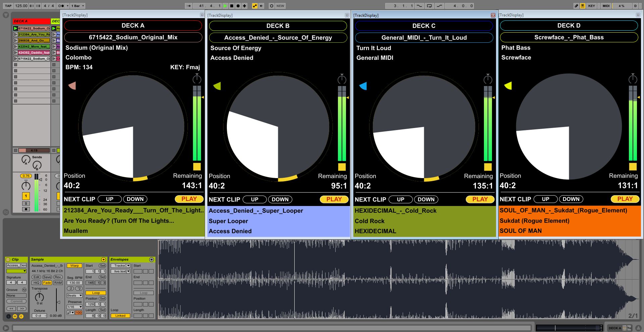
Task: Show Envelopes box with E button
Action: click(21, 316)
